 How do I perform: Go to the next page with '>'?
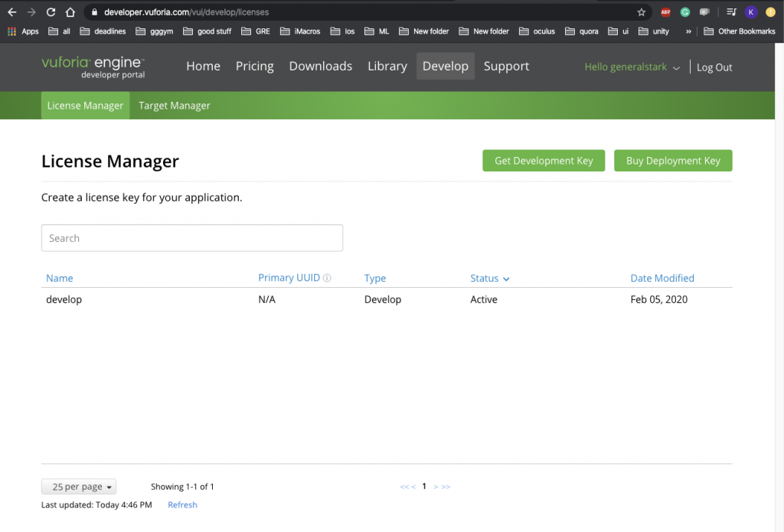pos(436,487)
